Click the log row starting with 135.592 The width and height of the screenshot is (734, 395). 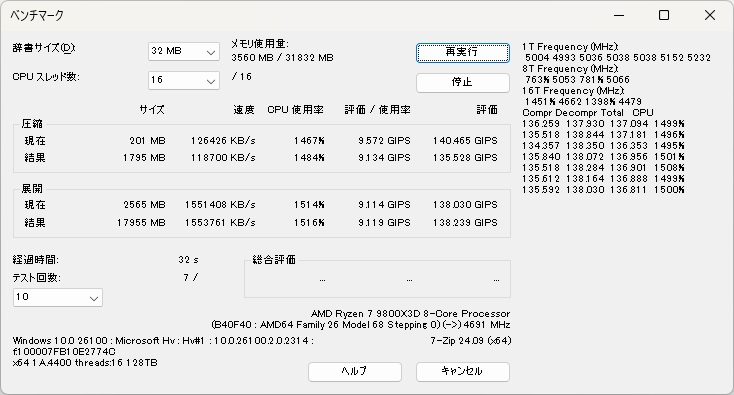coord(603,190)
